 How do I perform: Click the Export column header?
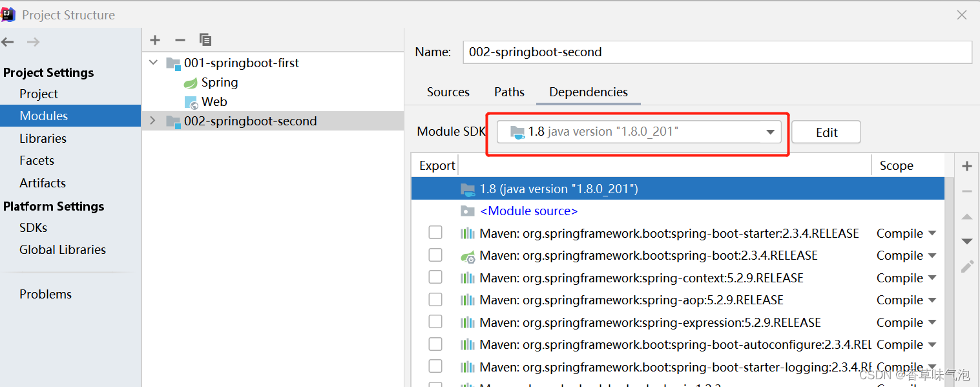point(437,166)
